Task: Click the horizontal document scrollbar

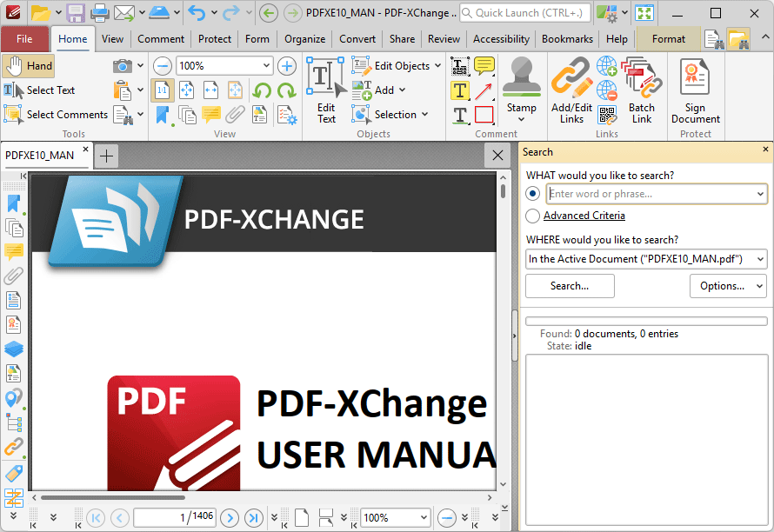Action: [x=114, y=497]
